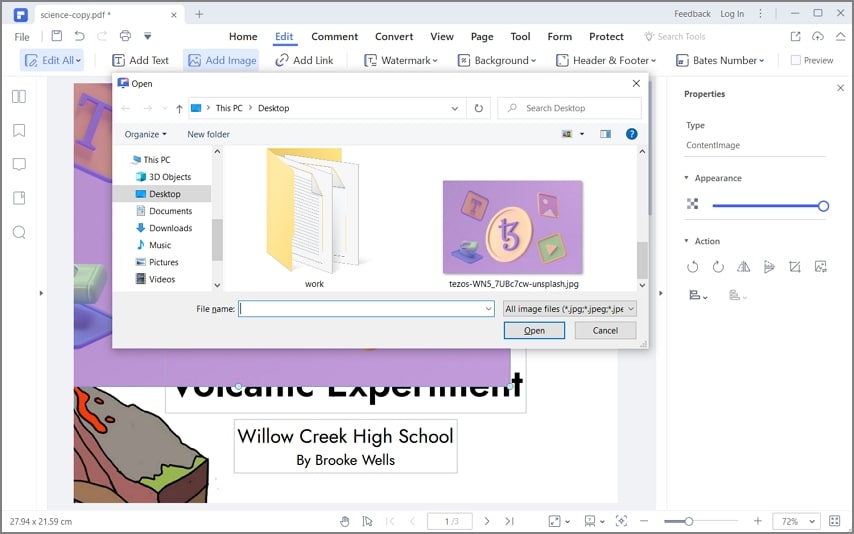Switch to the Convert tab
This screenshot has width=854, height=534.
[394, 37]
